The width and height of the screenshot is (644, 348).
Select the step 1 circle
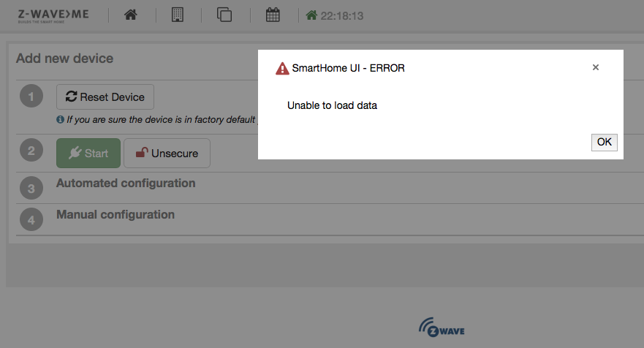coord(31,97)
